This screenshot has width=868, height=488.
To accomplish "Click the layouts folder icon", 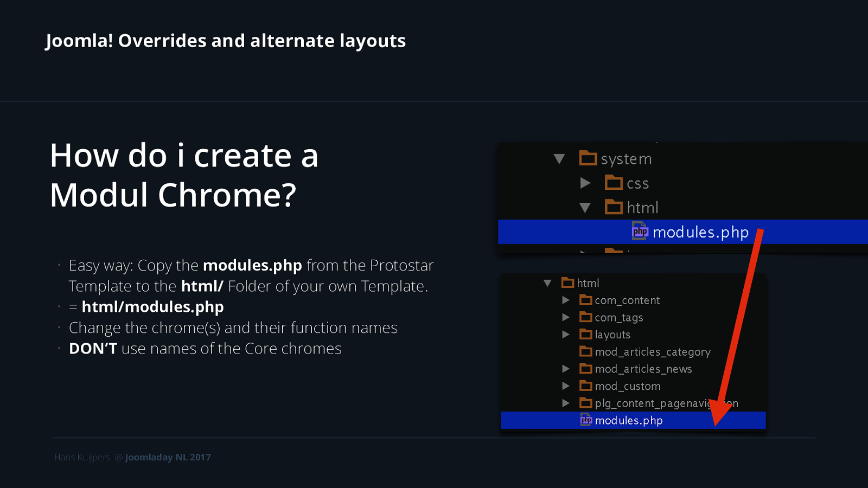I will (586, 334).
